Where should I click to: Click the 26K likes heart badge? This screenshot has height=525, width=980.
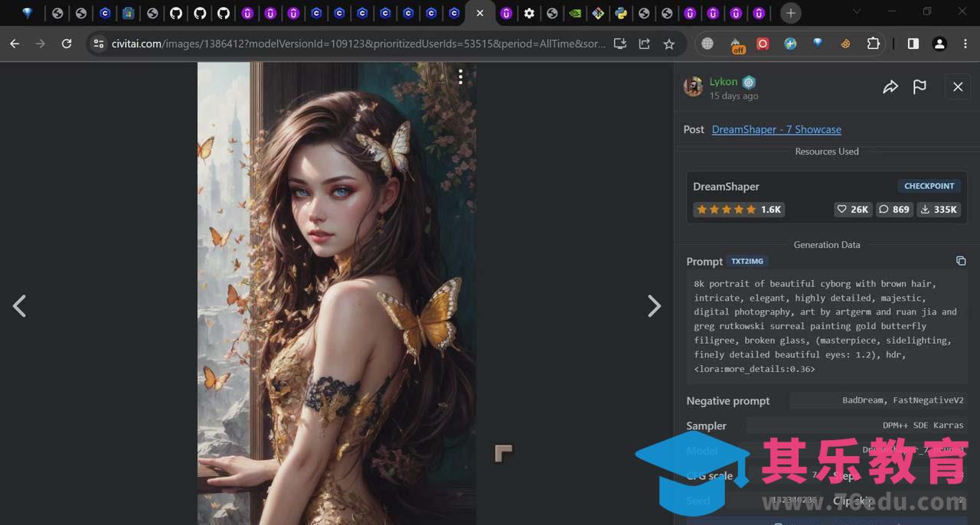pos(853,209)
